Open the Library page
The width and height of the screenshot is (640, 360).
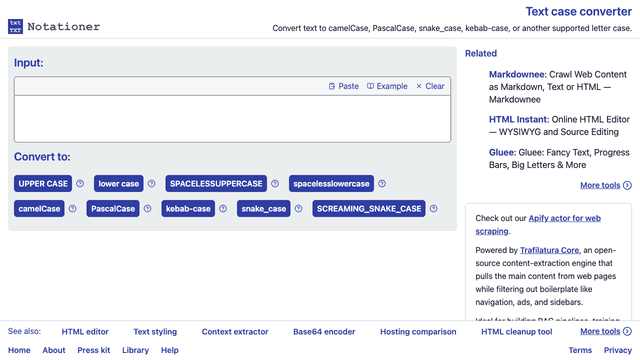point(136,350)
